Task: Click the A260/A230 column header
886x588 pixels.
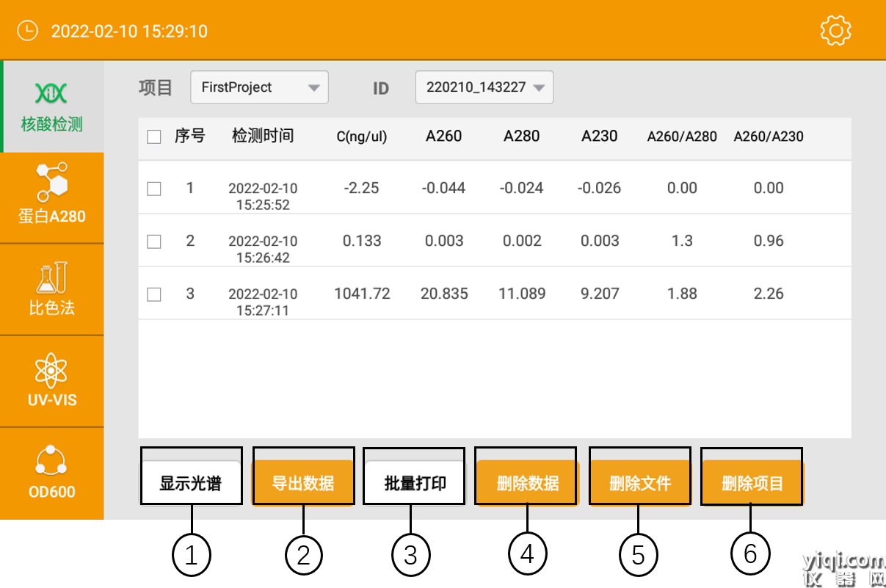Action: point(769,137)
